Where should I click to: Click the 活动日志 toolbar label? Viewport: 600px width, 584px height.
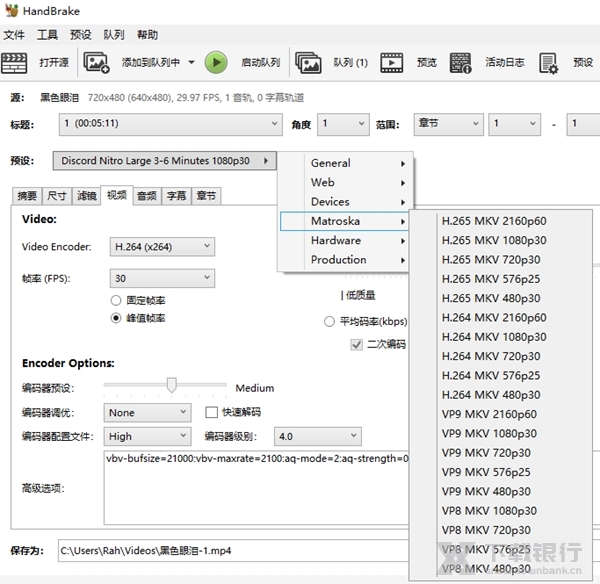tap(505, 62)
